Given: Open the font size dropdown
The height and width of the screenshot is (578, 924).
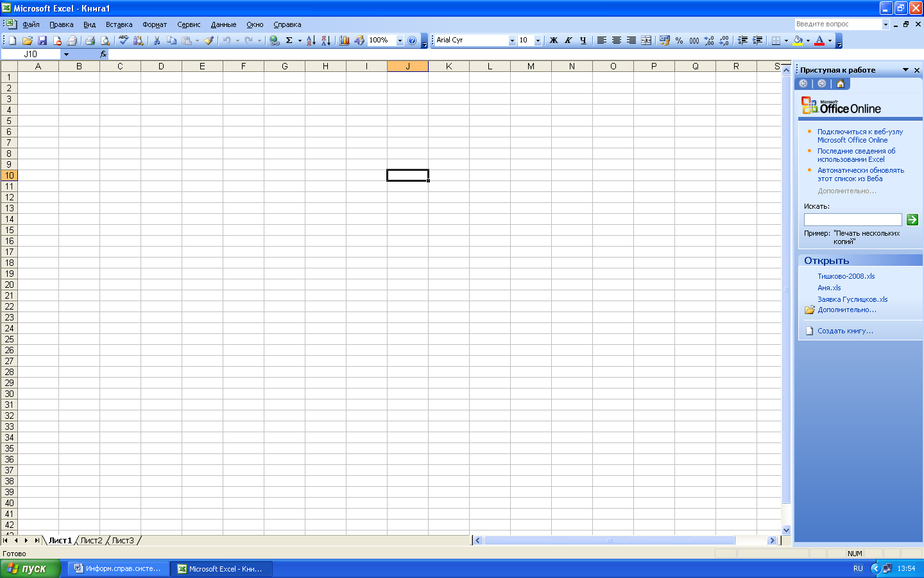Looking at the screenshot, I should (x=538, y=40).
